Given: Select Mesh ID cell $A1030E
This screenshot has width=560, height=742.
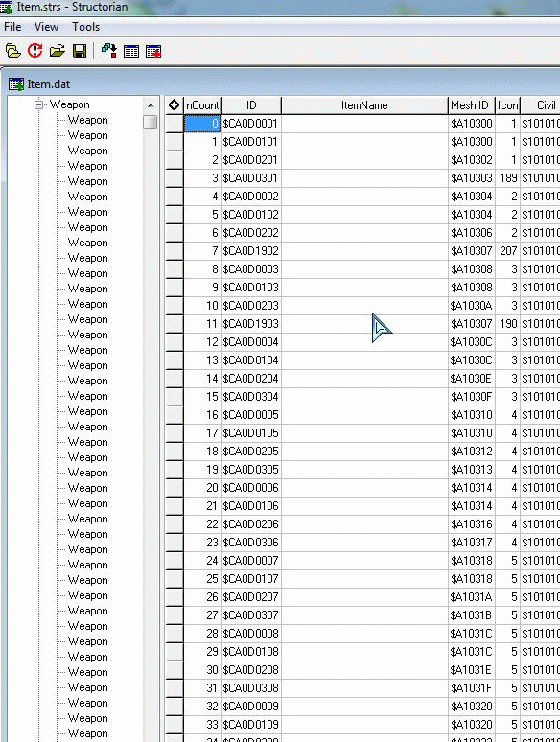Looking at the screenshot, I should tap(472, 379).
